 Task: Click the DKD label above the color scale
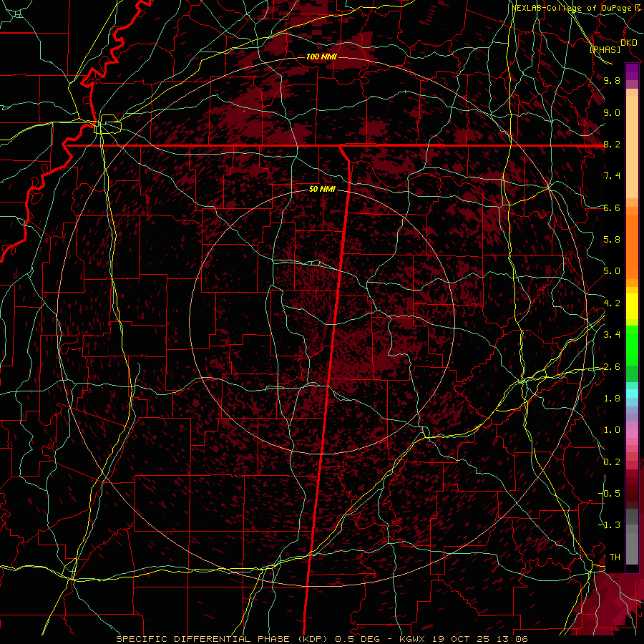pos(629,43)
